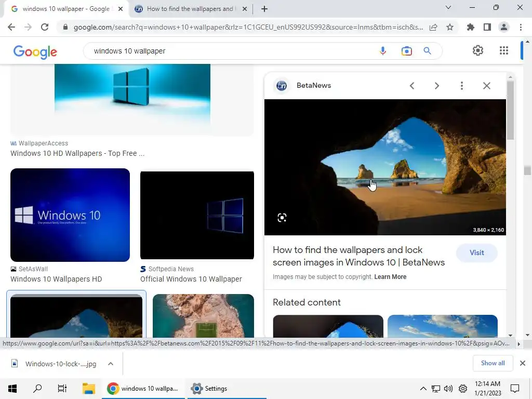Go to the Google logo homepage
Viewport: 532px width, 399px height.
click(35, 52)
